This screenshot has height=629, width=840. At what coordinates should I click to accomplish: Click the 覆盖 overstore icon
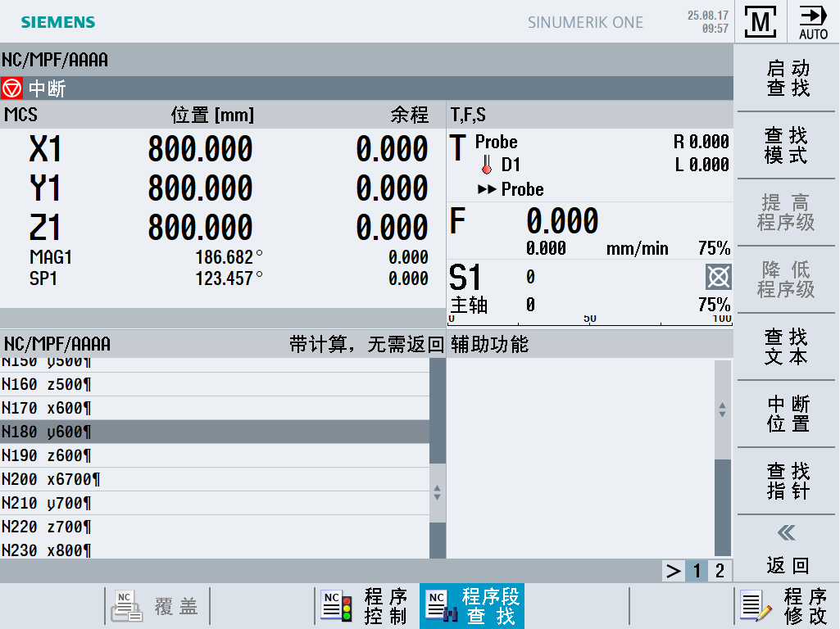pos(126,606)
